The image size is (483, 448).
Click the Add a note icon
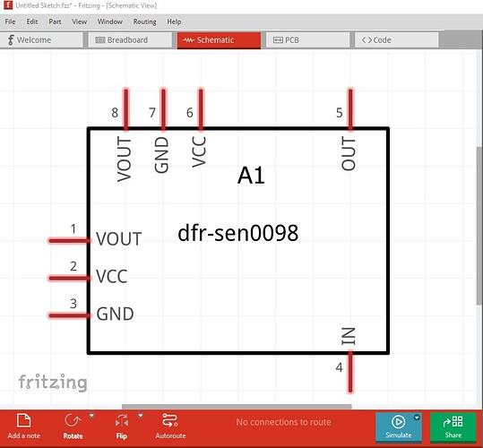(x=23, y=421)
